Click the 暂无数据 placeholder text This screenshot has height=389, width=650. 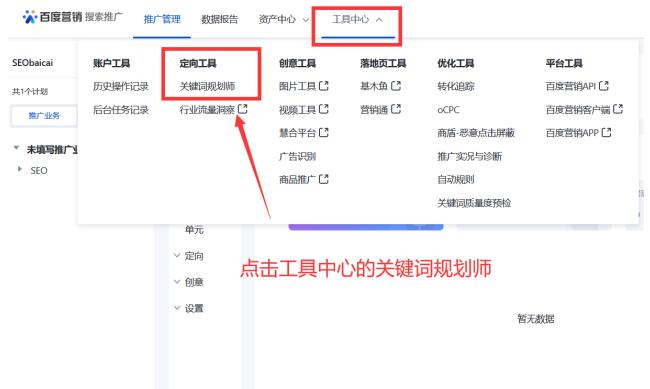pyautogui.click(x=536, y=318)
